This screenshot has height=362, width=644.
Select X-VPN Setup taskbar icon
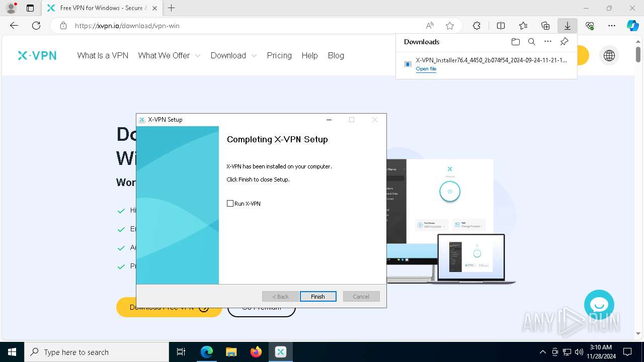coord(280,352)
